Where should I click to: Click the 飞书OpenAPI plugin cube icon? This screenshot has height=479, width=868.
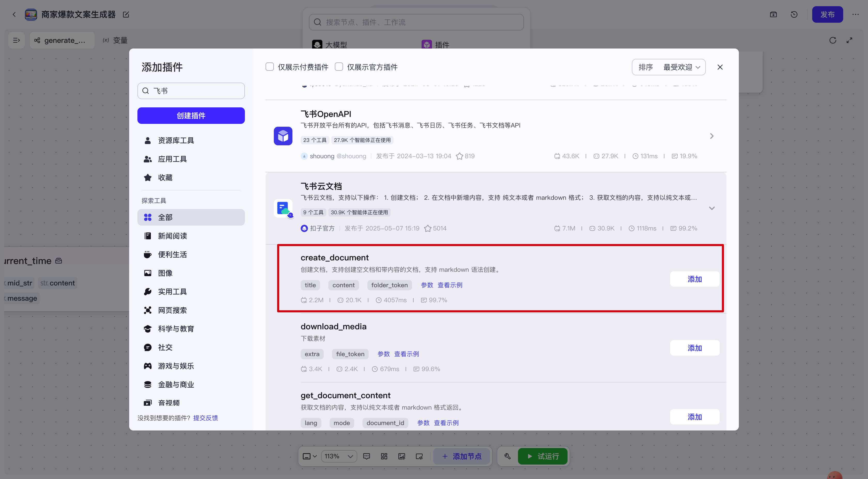pos(283,136)
